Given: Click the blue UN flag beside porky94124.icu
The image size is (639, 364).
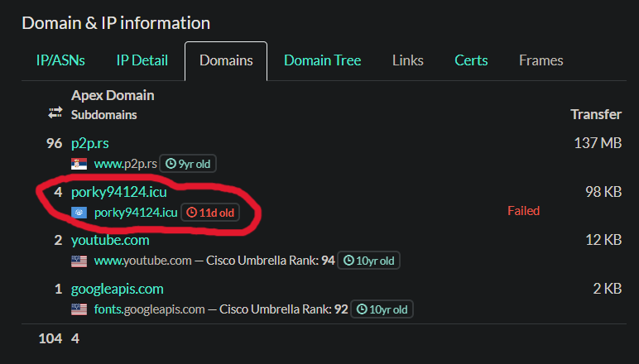Looking at the screenshot, I should click(79, 213).
